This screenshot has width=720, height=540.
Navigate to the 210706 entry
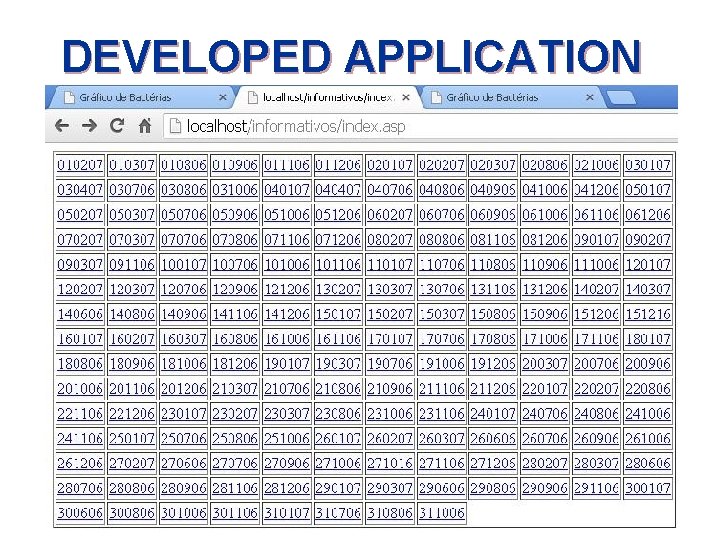[x=287, y=388]
